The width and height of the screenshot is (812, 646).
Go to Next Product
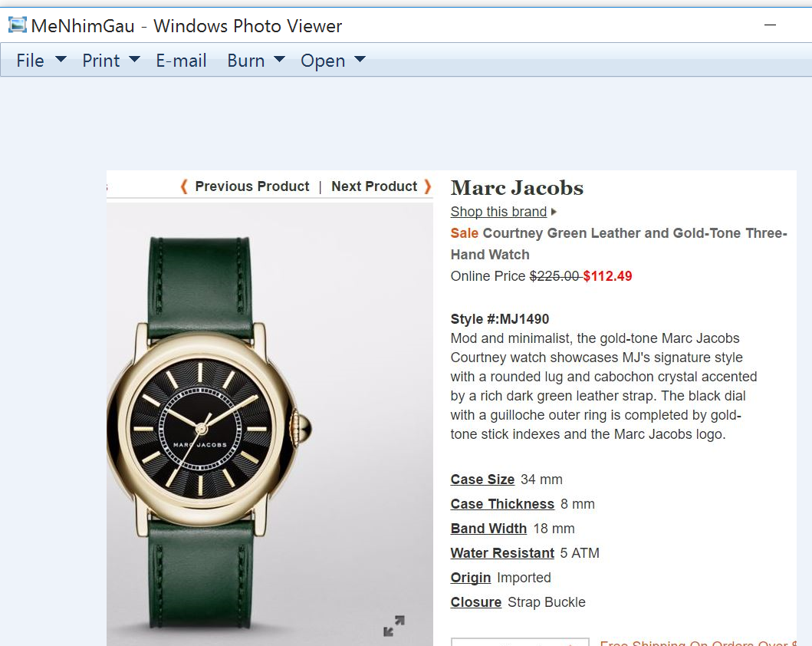(374, 186)
